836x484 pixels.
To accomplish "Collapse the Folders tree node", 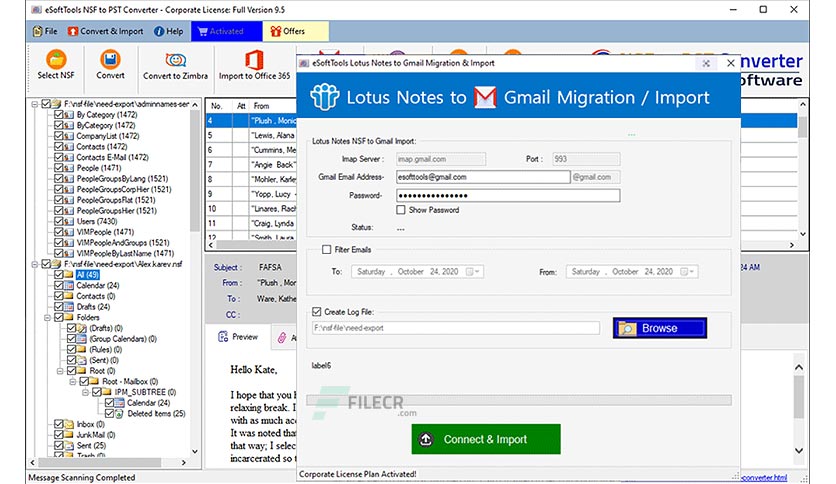I will (x=47, y=317).
